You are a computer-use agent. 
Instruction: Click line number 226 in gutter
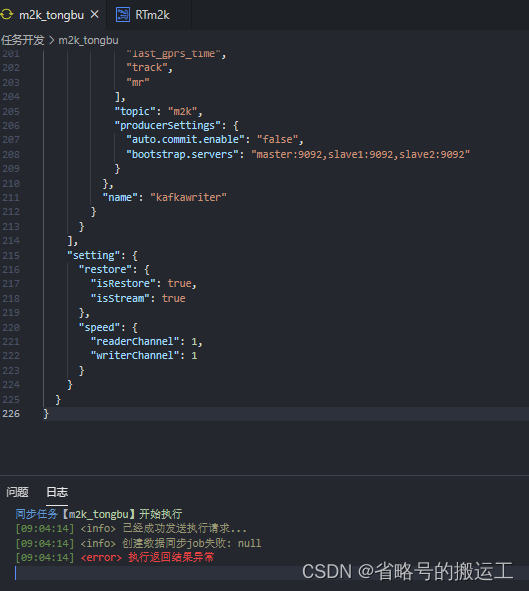point(11,413)
